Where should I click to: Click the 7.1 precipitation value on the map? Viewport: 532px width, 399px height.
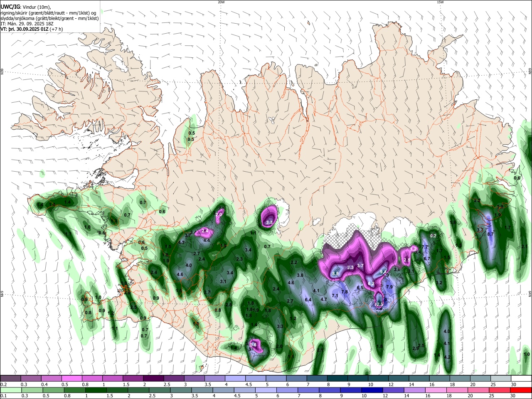pyautogui.click(x=335, y=296)
